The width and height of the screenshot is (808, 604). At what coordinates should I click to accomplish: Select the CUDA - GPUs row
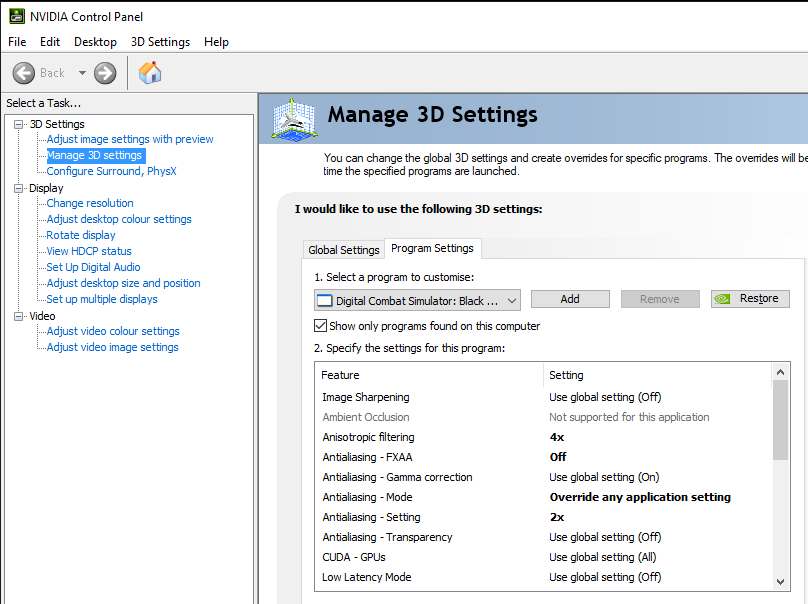tap(544, 557)
